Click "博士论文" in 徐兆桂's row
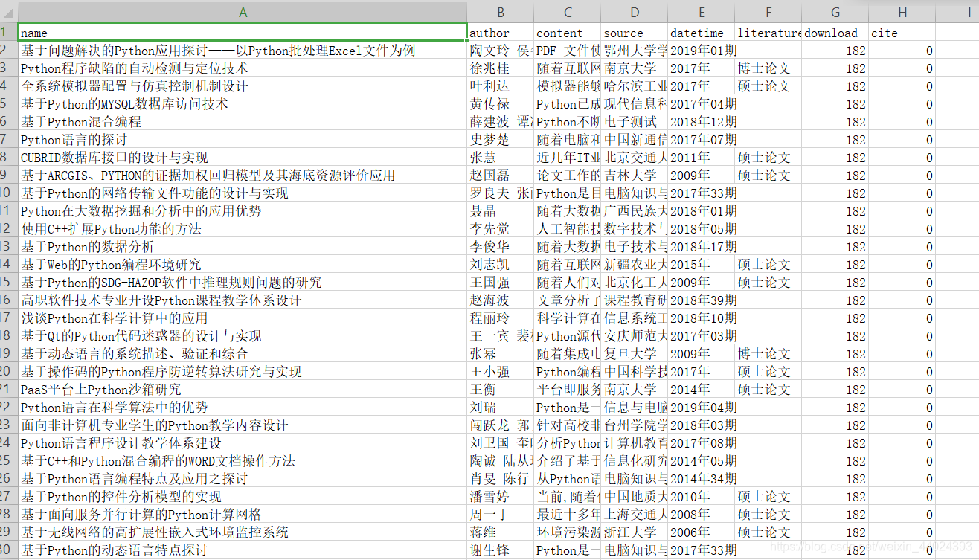 (x=768, y=68)
